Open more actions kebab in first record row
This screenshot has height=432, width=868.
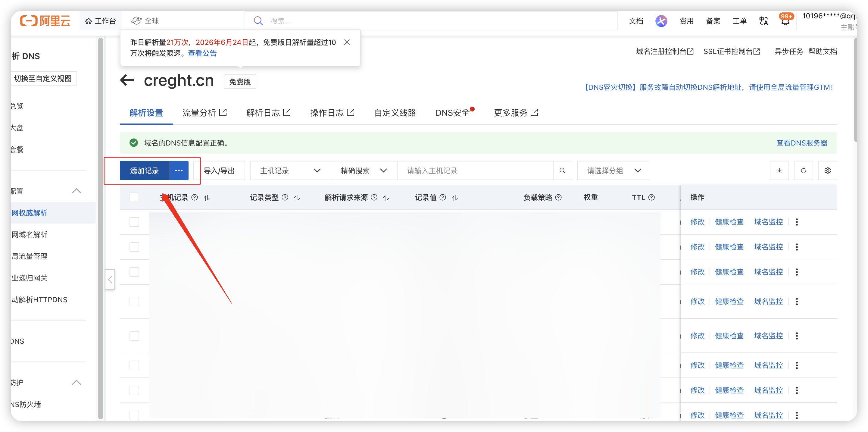click(x=797, y=222)
